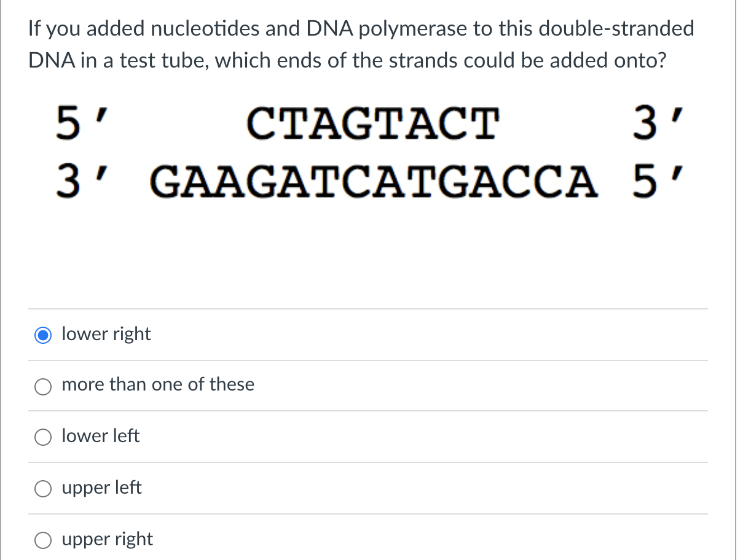Click the 'upper left' answer text
Screen dimensions: 751x560
tap(102, 488)
